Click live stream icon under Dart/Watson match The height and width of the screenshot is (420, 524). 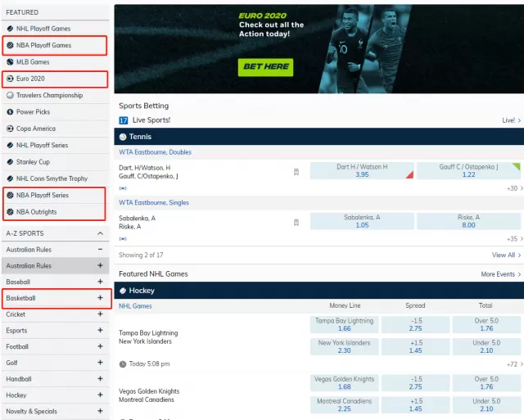point(123,188)
